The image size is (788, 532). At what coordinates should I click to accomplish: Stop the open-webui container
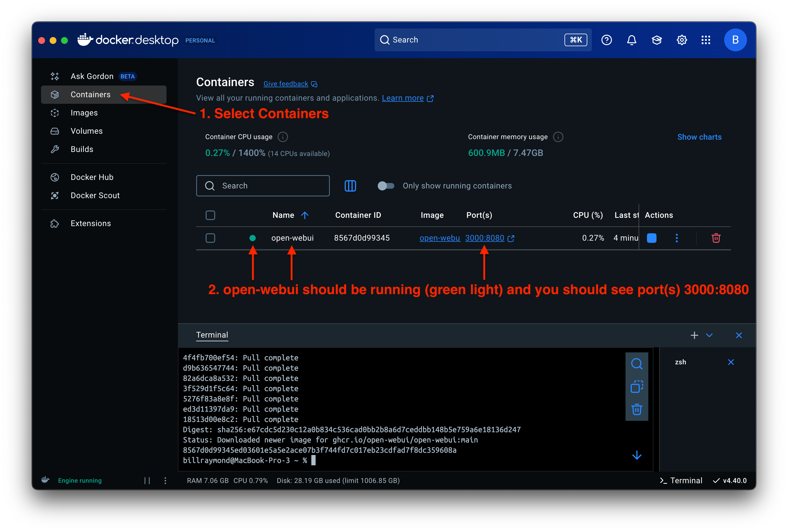[651, 238]
